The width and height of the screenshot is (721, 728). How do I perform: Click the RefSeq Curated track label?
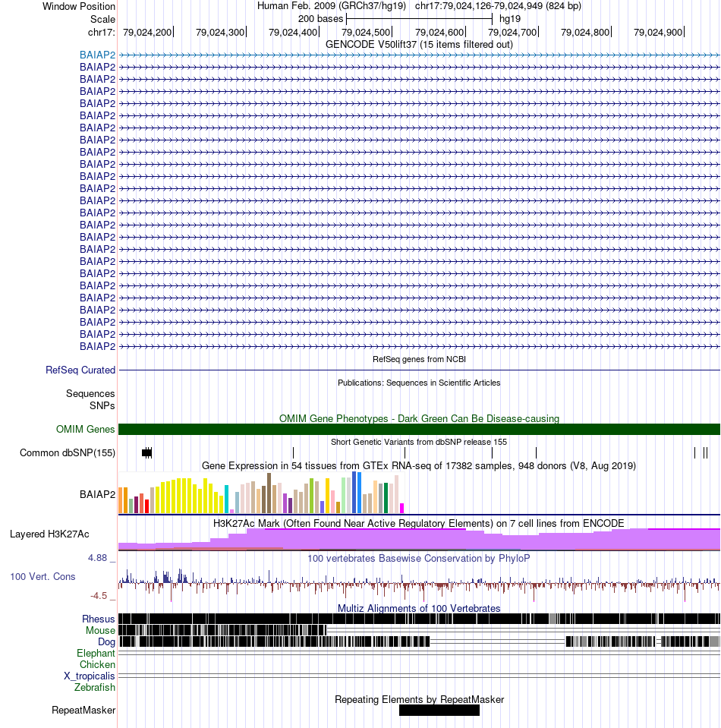click(x=80, y=370)
